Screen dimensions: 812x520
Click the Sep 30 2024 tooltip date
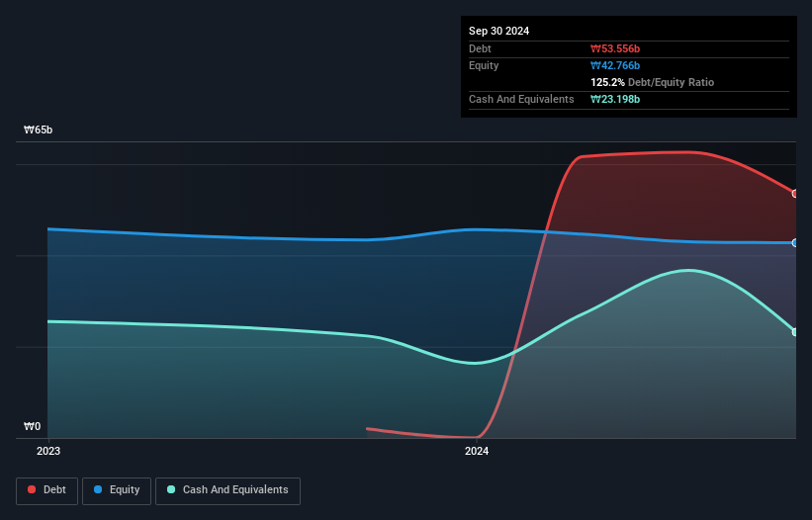pyautogui.click(x=498, y=31)
